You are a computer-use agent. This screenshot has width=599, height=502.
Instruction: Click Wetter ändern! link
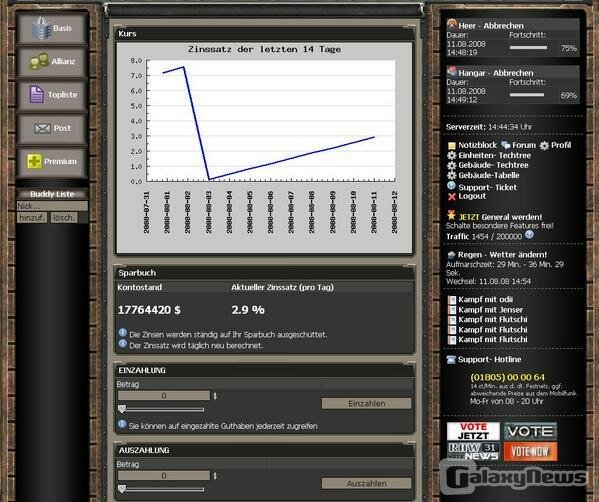pos(518,255)
